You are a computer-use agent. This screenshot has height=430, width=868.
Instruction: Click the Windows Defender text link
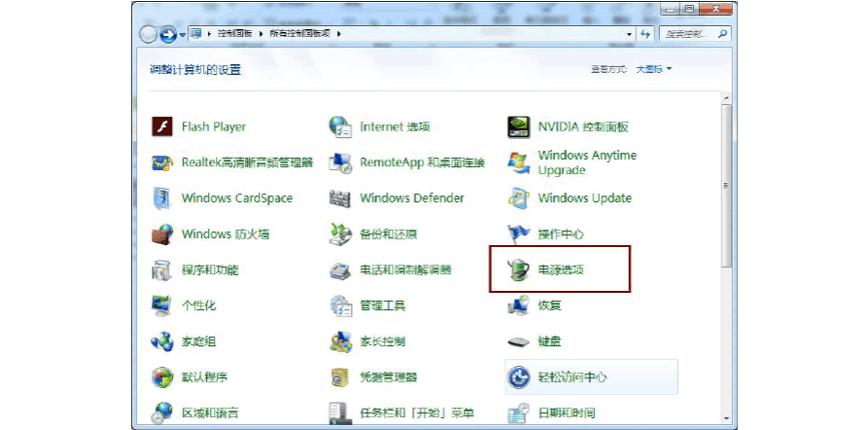(x=412, y=198)
